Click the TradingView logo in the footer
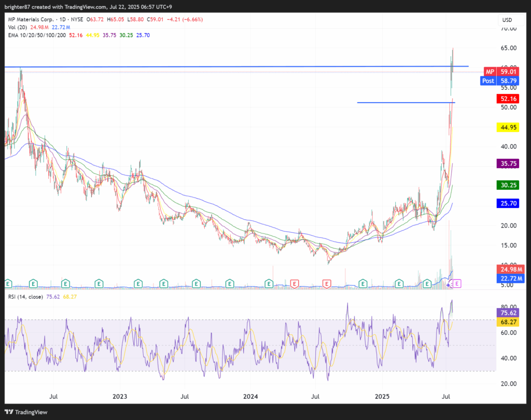The width and height of the screenshot is (531, 420). coord(26,412)
